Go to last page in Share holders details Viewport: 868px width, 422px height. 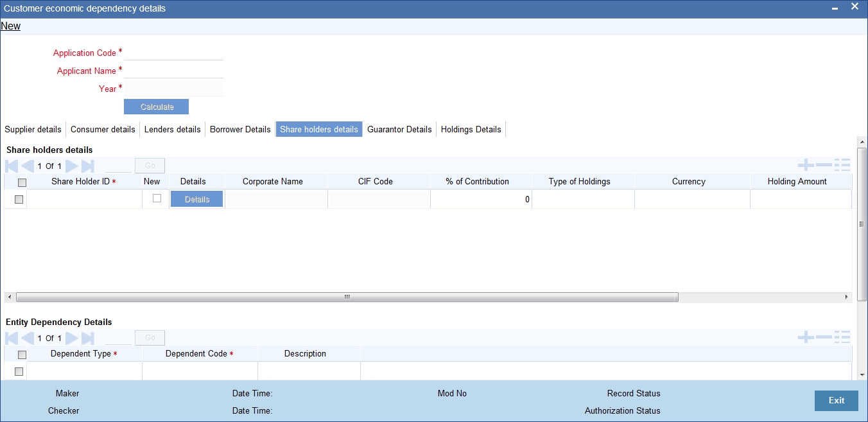click(87, 166)
